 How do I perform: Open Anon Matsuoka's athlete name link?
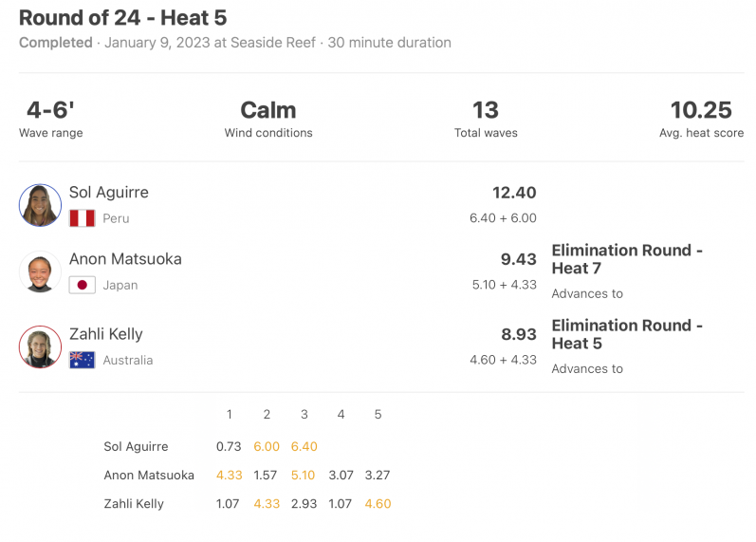point(125,259)
